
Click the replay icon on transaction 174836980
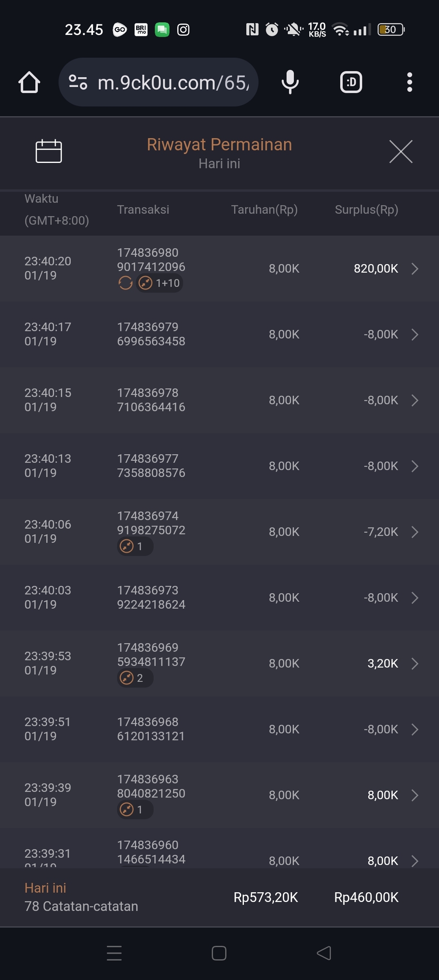(125, 283)
